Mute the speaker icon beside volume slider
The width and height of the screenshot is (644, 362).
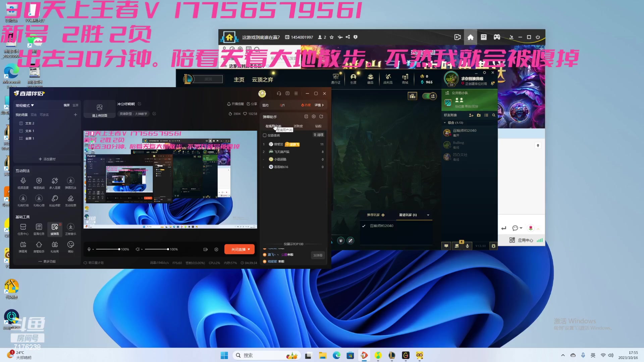coord(138,249)
